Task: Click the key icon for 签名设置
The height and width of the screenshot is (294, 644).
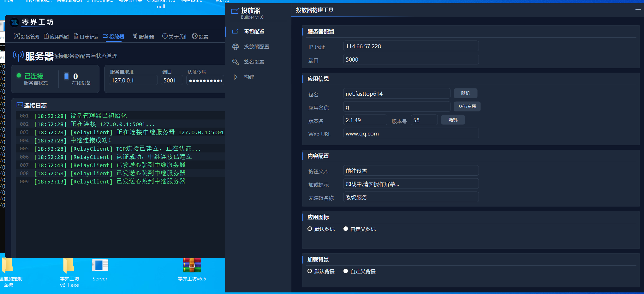Action: (236, 62)
